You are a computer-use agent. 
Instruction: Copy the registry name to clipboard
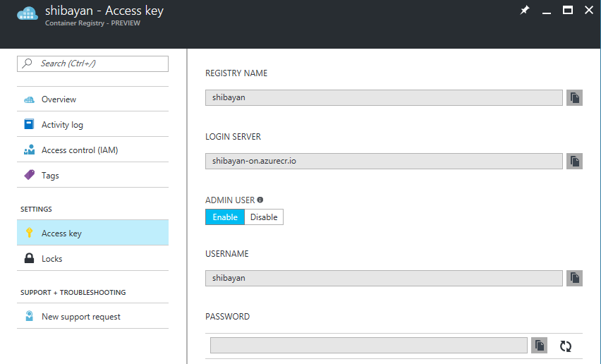(x=574, y=98)
